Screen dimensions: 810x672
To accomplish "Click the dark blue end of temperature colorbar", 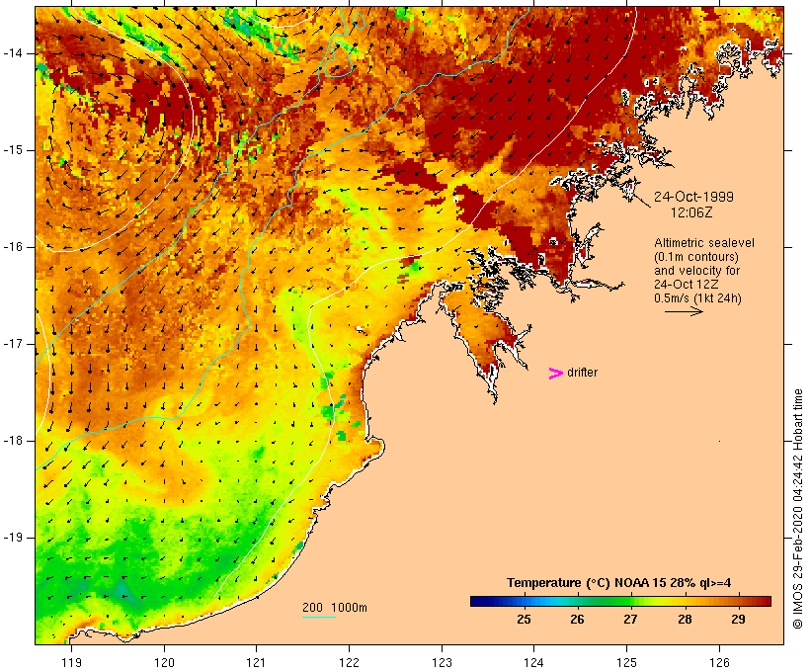I will [478, 601].
